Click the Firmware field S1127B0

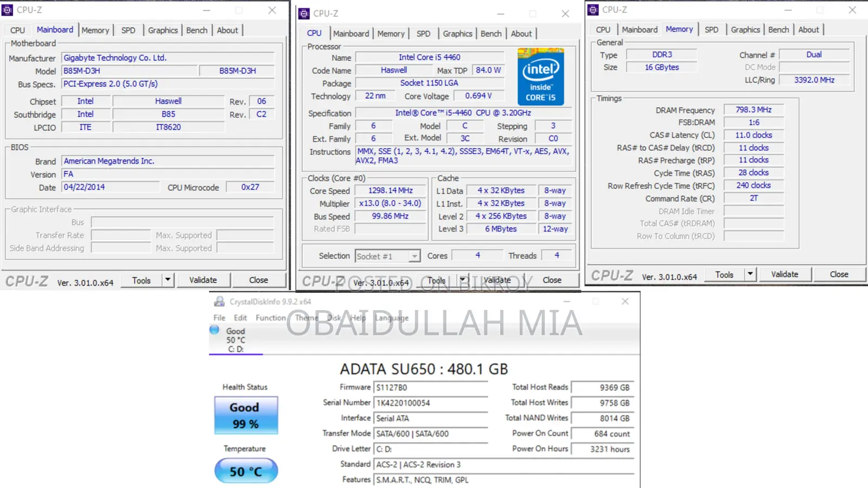tap(431, 388)
